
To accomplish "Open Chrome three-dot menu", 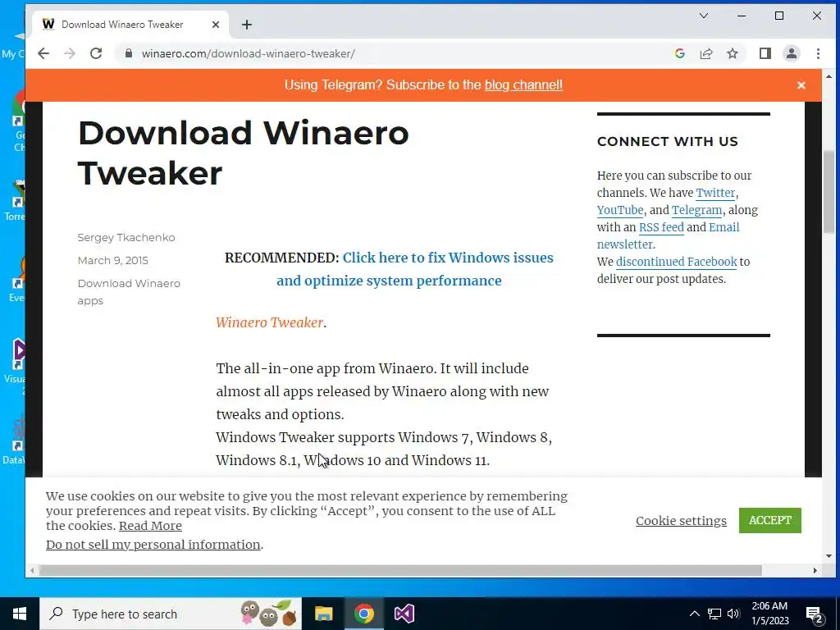I will (818, 53).
